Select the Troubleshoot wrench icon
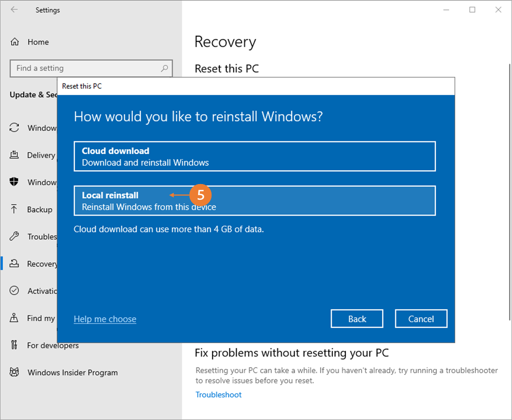 pos(14,236)
